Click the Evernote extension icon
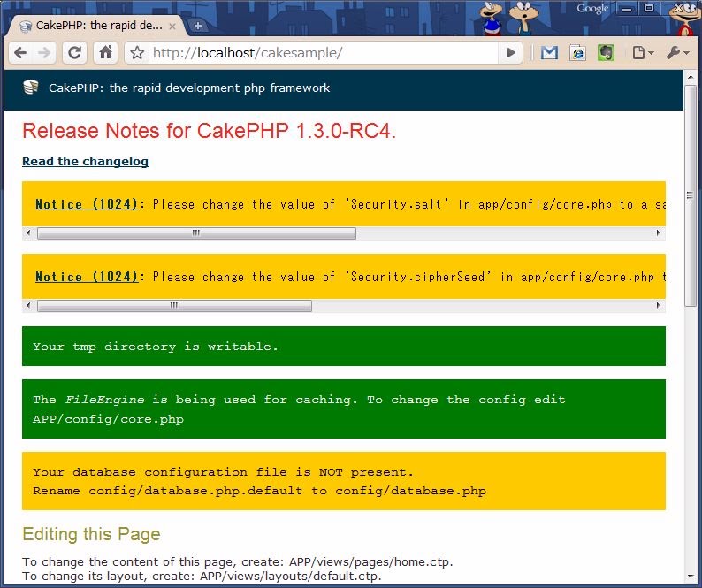 (606, 53)
